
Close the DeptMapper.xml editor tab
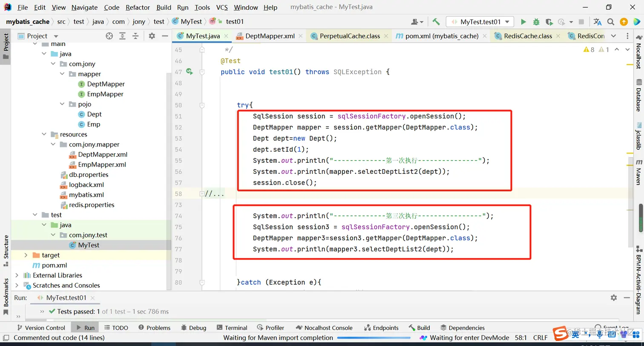click(x=300, y=36)
